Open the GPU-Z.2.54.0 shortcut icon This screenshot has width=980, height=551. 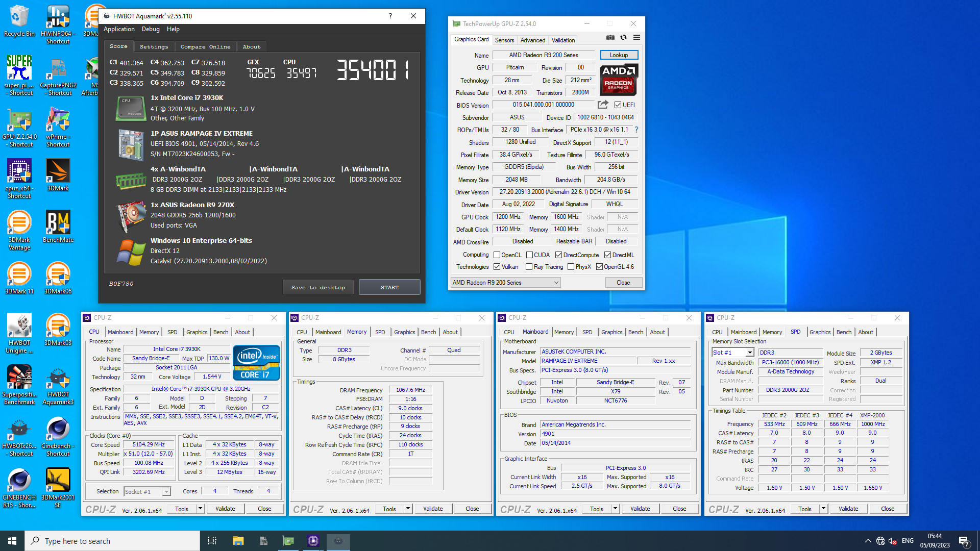click(x=19, y=127)
